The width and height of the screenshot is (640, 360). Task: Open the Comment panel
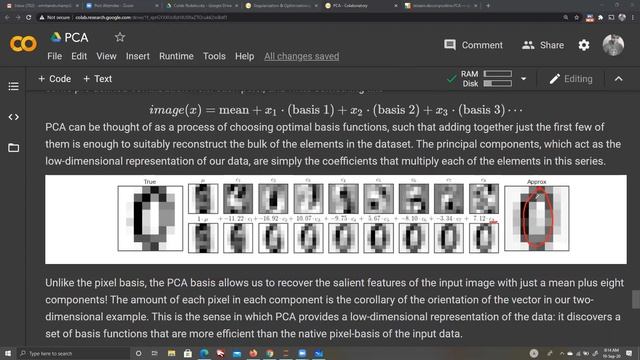(x=473, y=45)
